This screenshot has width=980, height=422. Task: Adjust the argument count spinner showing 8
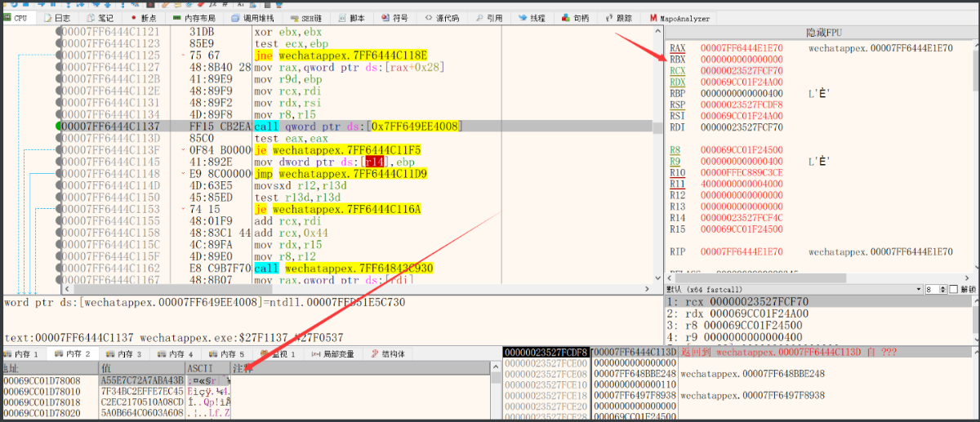pyautogui.click(x=935, y=290)
